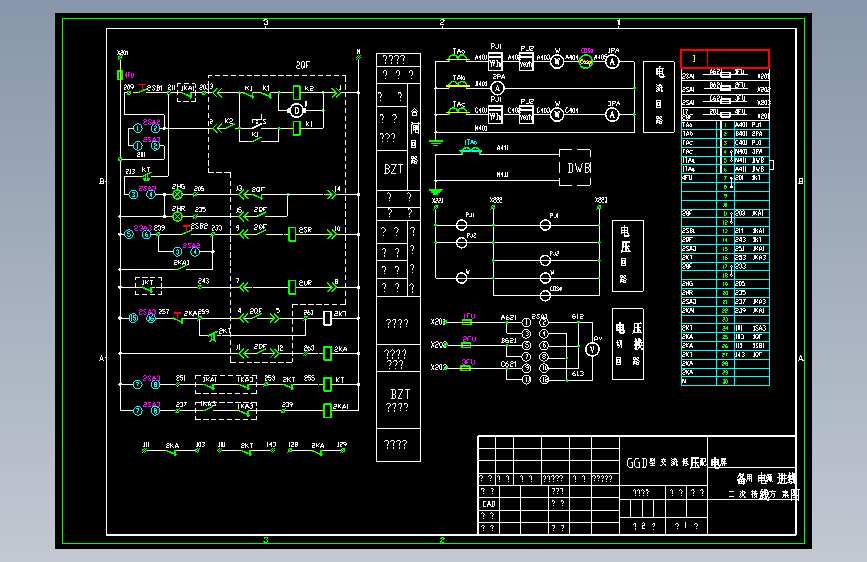Click zone marker 2 on the bottom border
Image resolution: width=867 pixels, height=562 pixels.
click(x=442, y=539)
